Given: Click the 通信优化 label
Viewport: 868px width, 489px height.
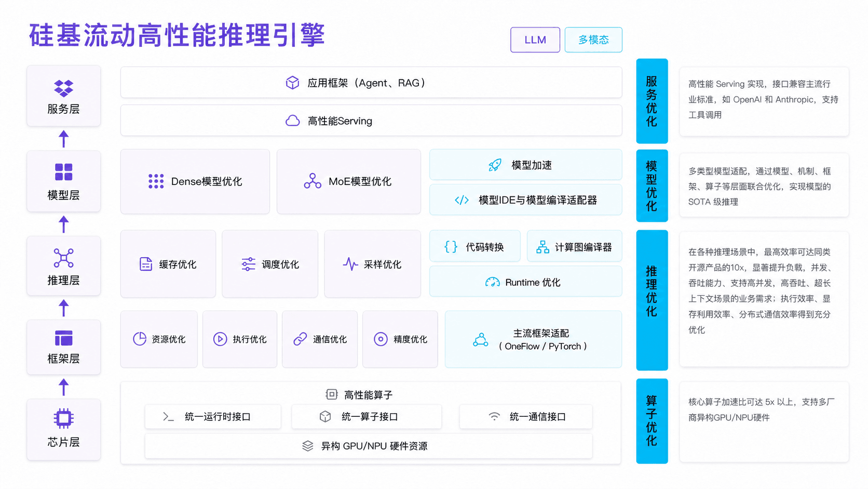Looking at the screenshot, I should [330, 339].
